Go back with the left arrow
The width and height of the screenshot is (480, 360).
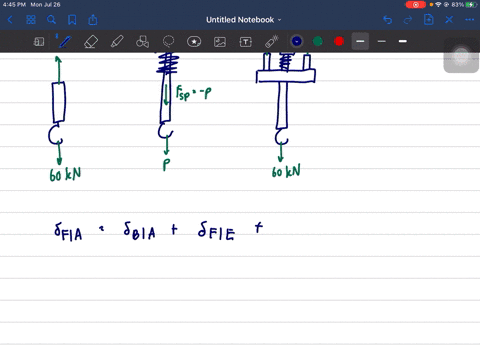[10, 20]
